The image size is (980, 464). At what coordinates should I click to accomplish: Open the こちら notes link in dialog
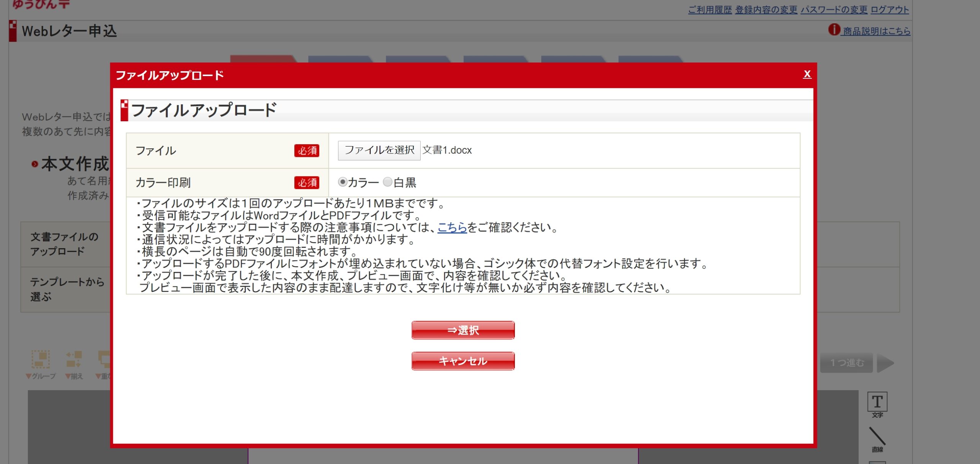click(x=452, y=228)
